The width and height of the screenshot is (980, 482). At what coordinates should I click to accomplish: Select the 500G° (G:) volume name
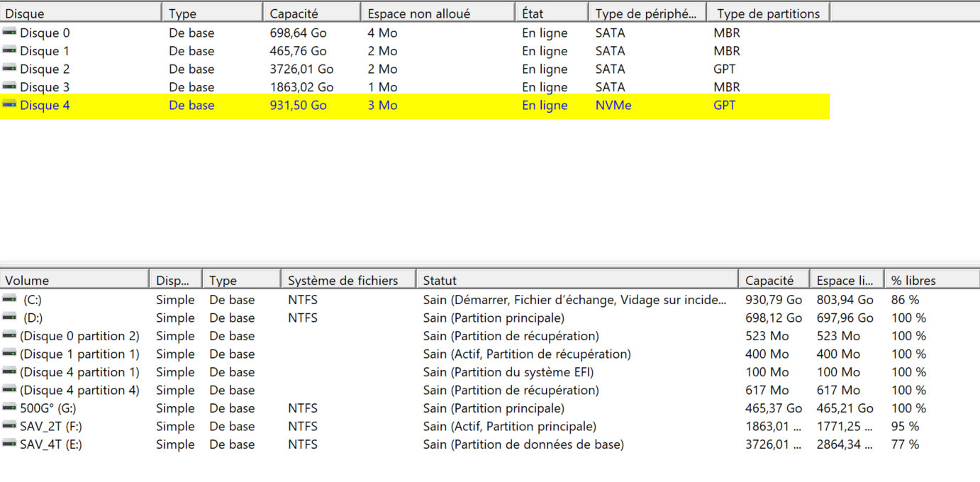48,408
